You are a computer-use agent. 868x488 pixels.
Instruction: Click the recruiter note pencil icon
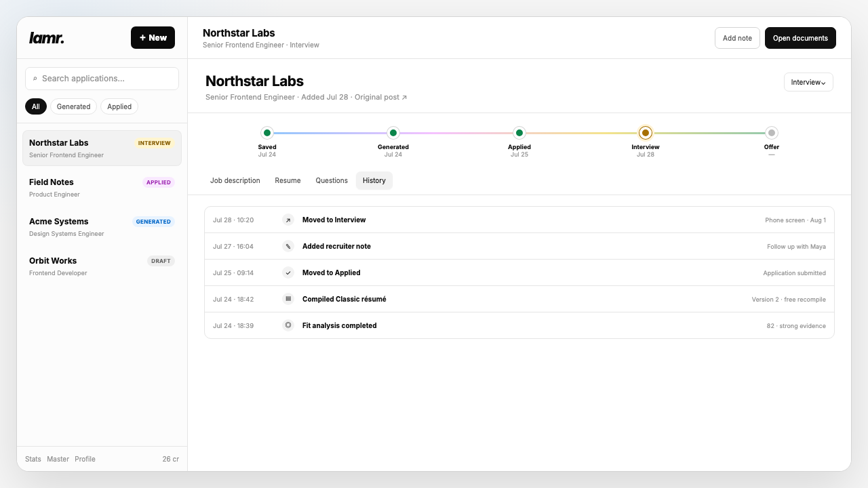[x=288, y=246]
